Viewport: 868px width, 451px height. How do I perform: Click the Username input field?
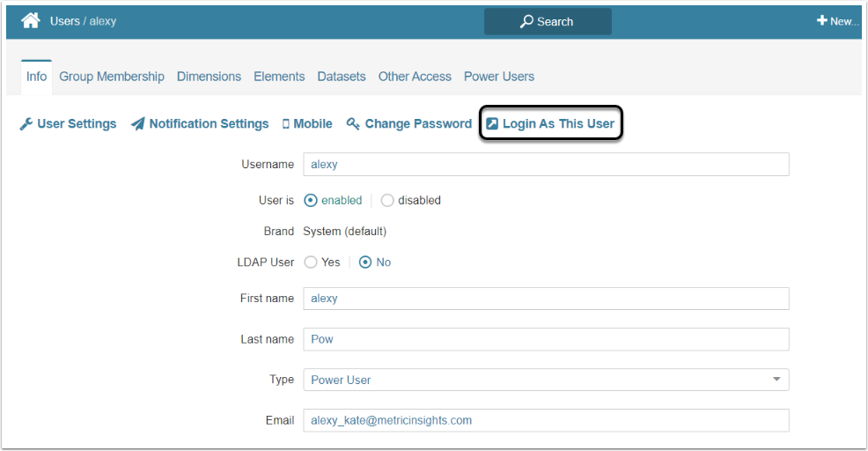[546, 165]
